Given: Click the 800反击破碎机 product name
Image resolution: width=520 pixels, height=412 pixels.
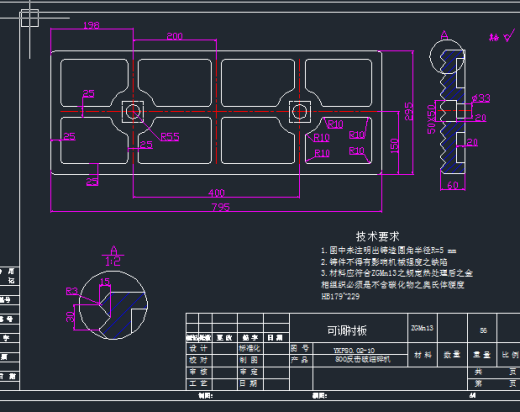Looking at the screenshot, I should 363,359.
